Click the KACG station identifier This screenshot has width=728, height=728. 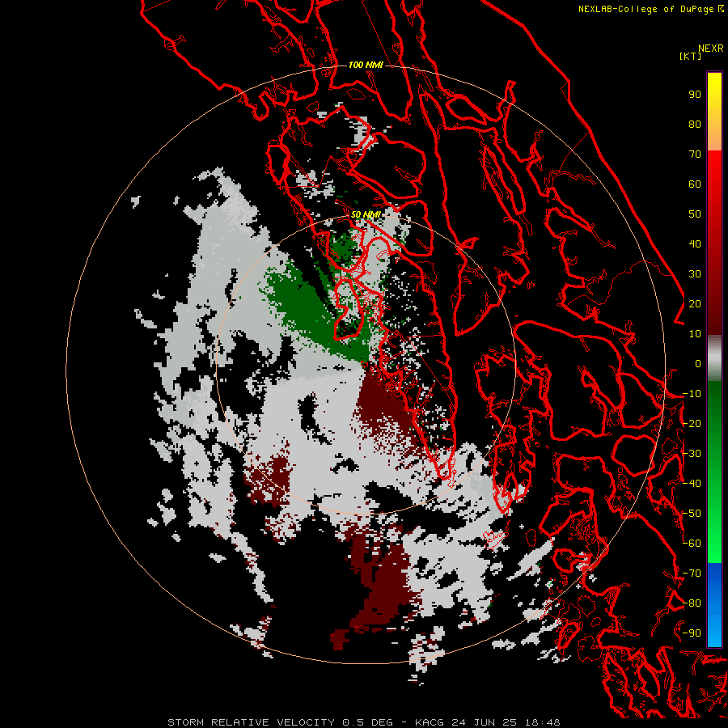(430, 722)
